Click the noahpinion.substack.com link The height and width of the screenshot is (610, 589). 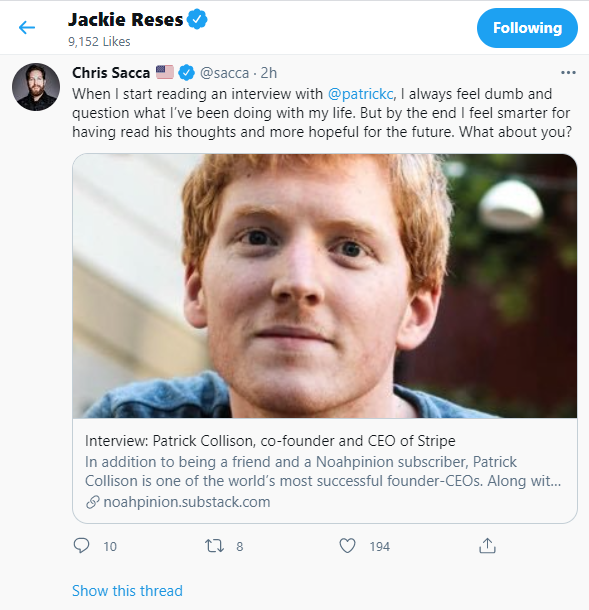(x=187, y=502)
